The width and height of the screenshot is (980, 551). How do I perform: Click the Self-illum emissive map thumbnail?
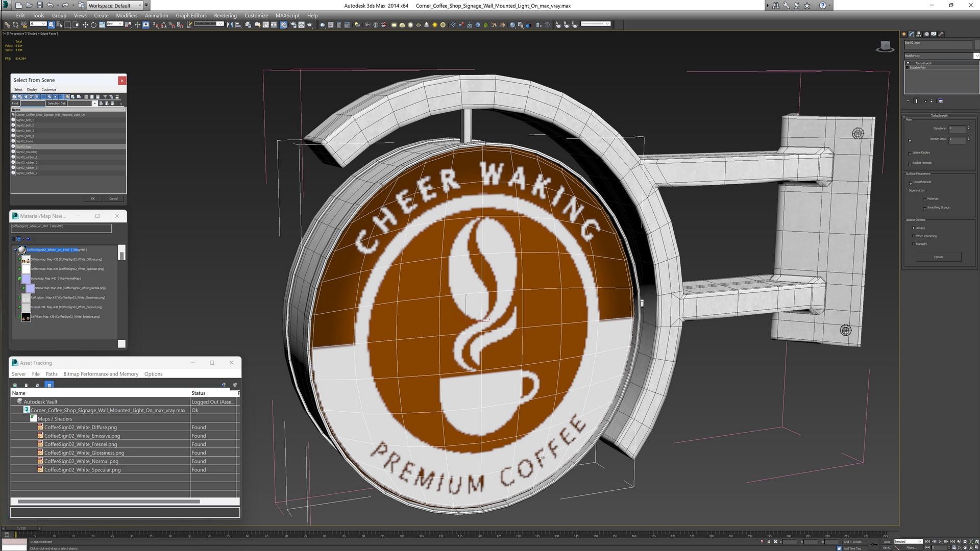click(26, 317)
